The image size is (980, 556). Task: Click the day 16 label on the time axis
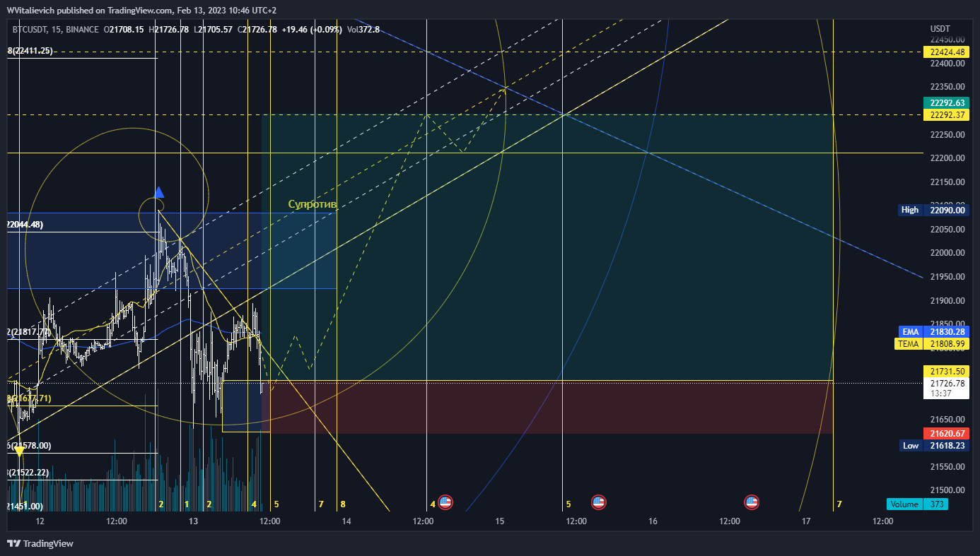point(653,521)
